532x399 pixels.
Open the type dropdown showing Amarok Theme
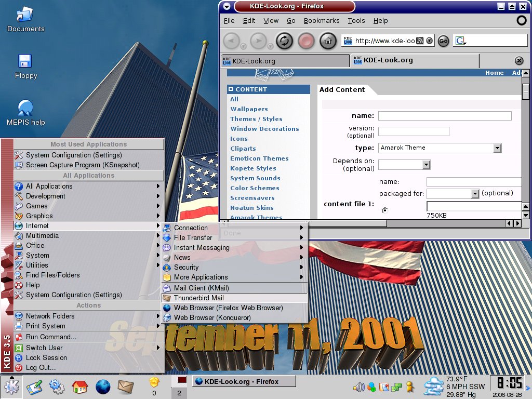click(440, 148)
